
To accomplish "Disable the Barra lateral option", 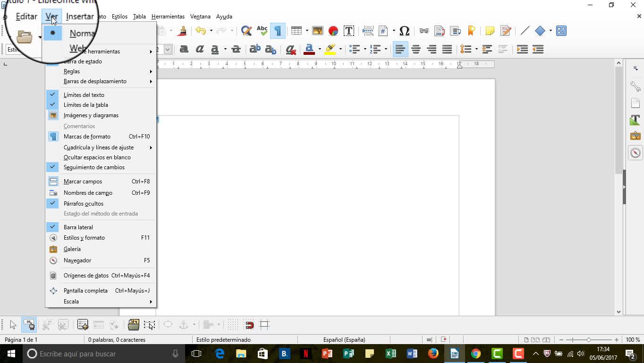I will tap(78, 227).
